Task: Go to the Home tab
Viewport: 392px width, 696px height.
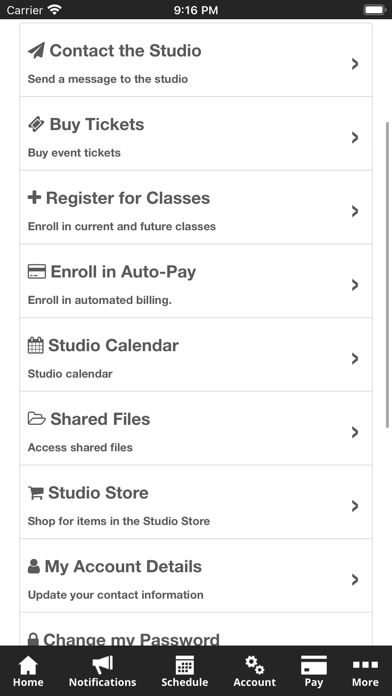Action: pyautogui.click(x=28, y=672)
